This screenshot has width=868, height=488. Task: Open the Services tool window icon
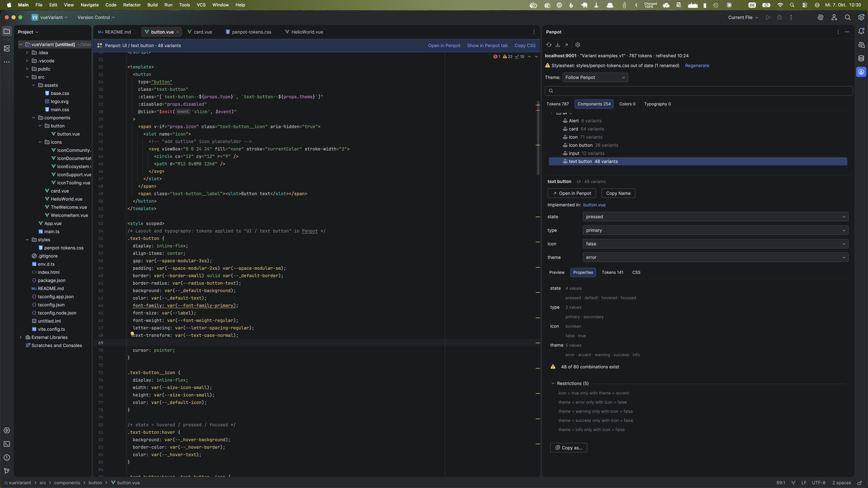tap(7, 431)
